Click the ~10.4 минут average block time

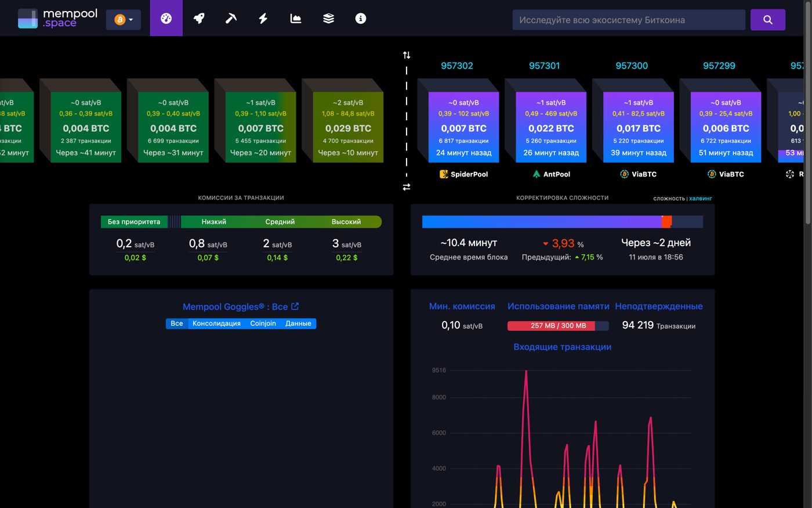click(469, 243)
